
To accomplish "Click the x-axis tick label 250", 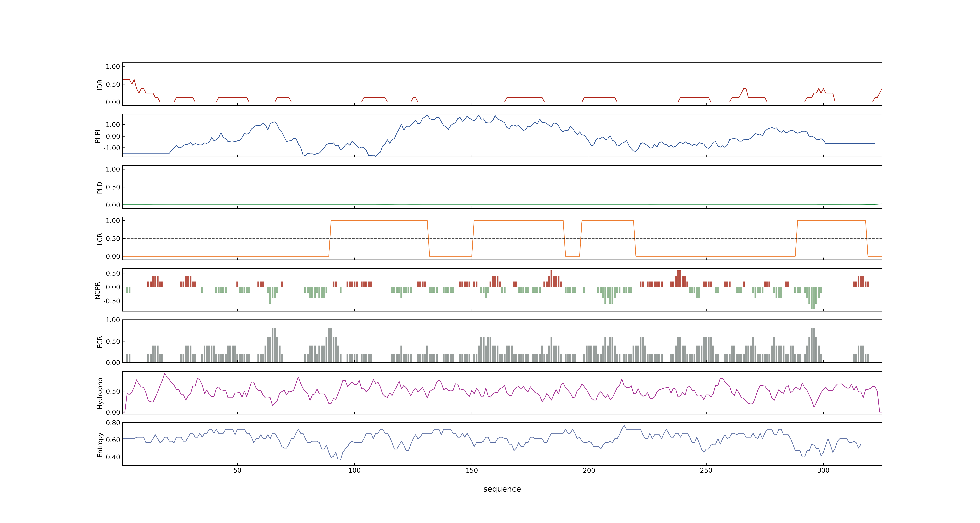I will [x=706, y=470].
